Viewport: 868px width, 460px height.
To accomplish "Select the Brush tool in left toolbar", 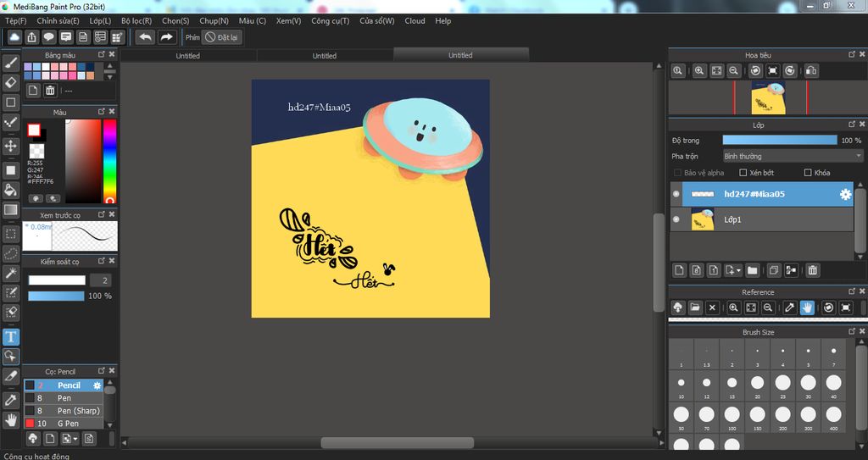I will click(10, 63).
